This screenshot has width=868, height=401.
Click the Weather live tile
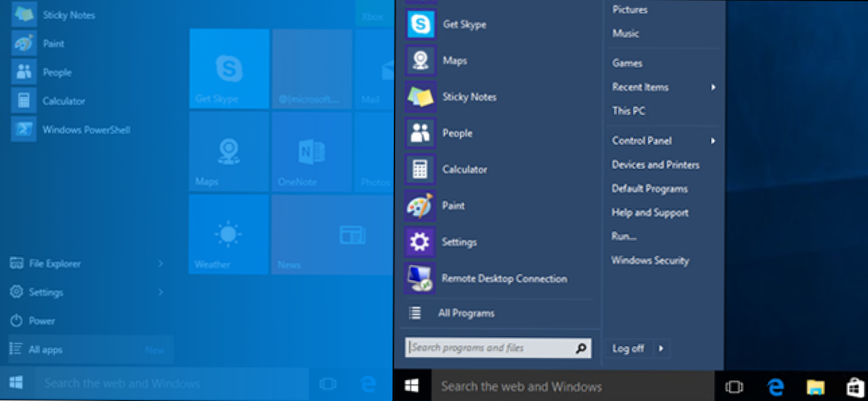pos(228,234)
